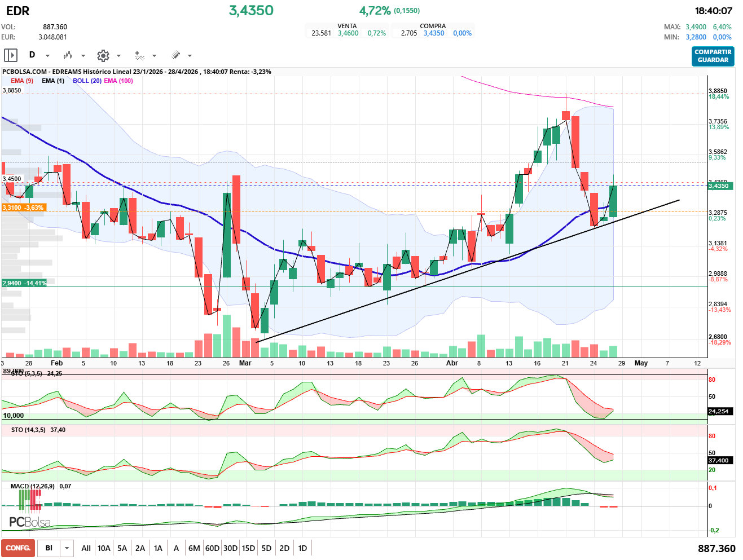Viewport: 743px width, 560px height.
Task: Click the volume total 887.360 at bottom right
Action: 716,549
